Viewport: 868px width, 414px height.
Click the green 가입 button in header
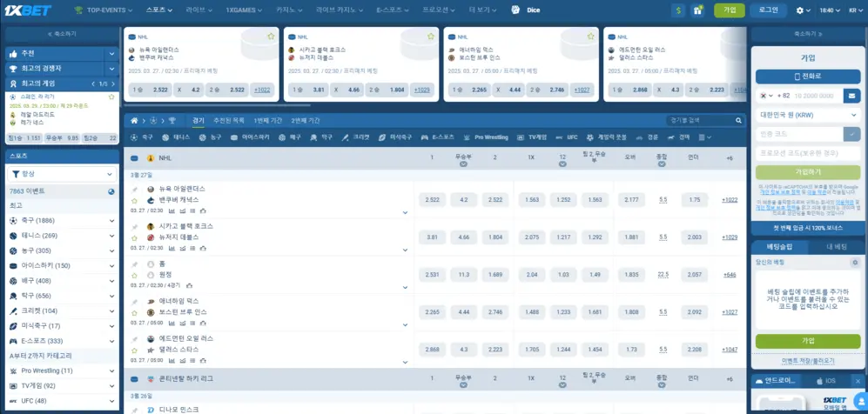pos(730,10)
